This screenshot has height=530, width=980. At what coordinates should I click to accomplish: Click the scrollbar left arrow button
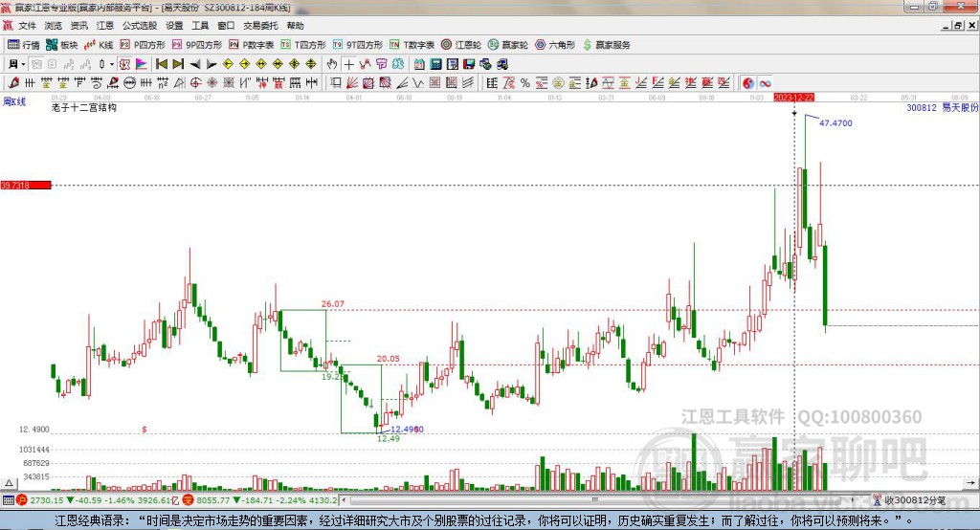(x=345, y=500)
